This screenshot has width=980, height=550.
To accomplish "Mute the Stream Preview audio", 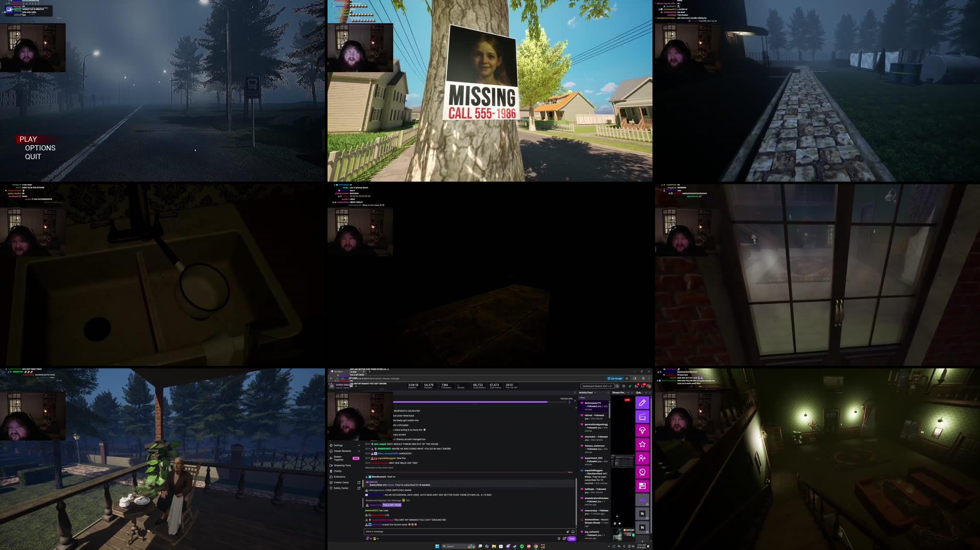I will coord(620,523).
